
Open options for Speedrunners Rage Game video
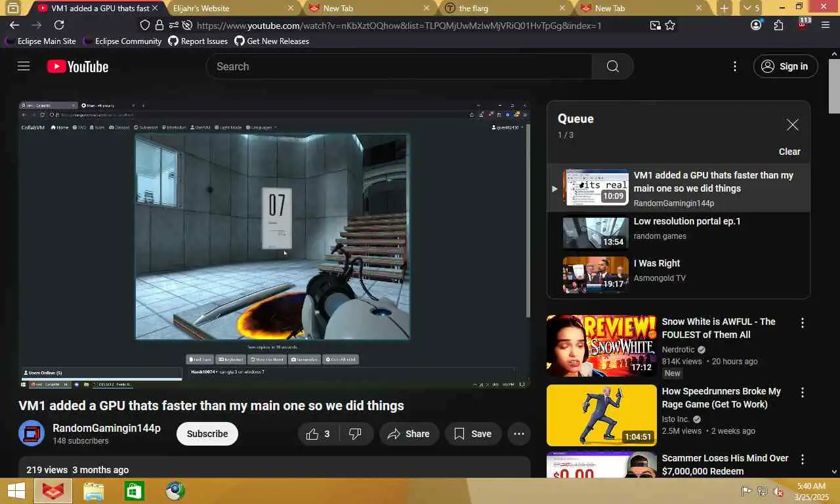point(802,392)
